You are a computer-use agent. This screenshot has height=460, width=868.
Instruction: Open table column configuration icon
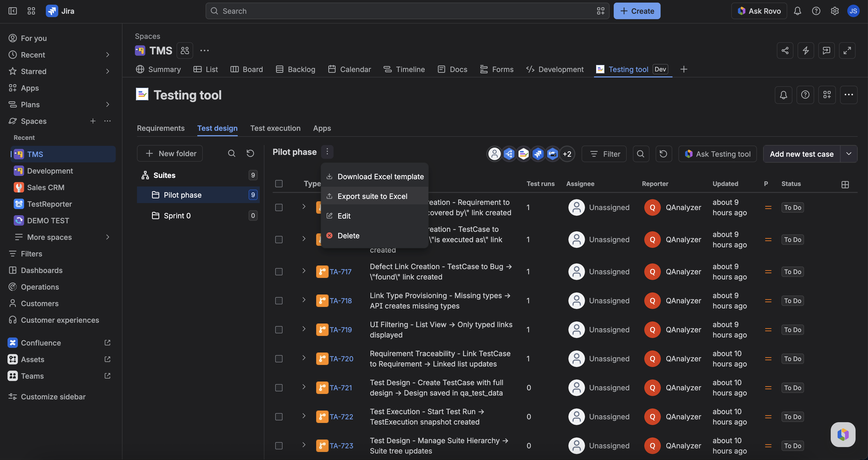click(x=845, y=184)
